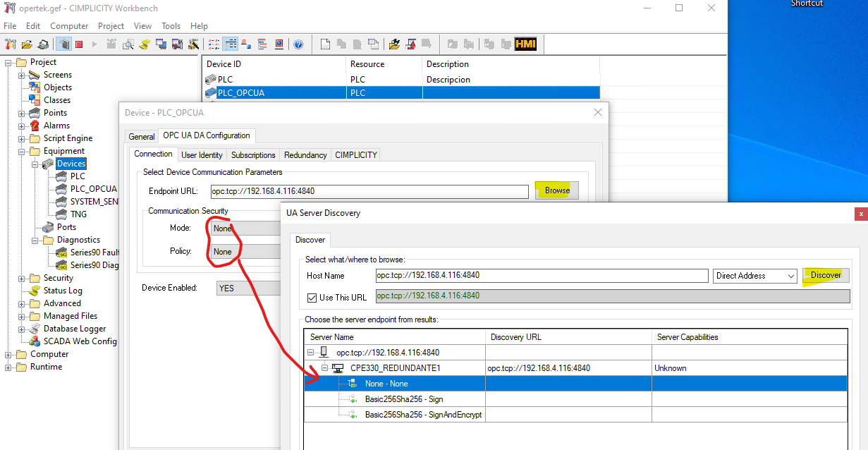Select the TNG device in tree
This screenshot has height=450, width=868.
coord(78,214)
